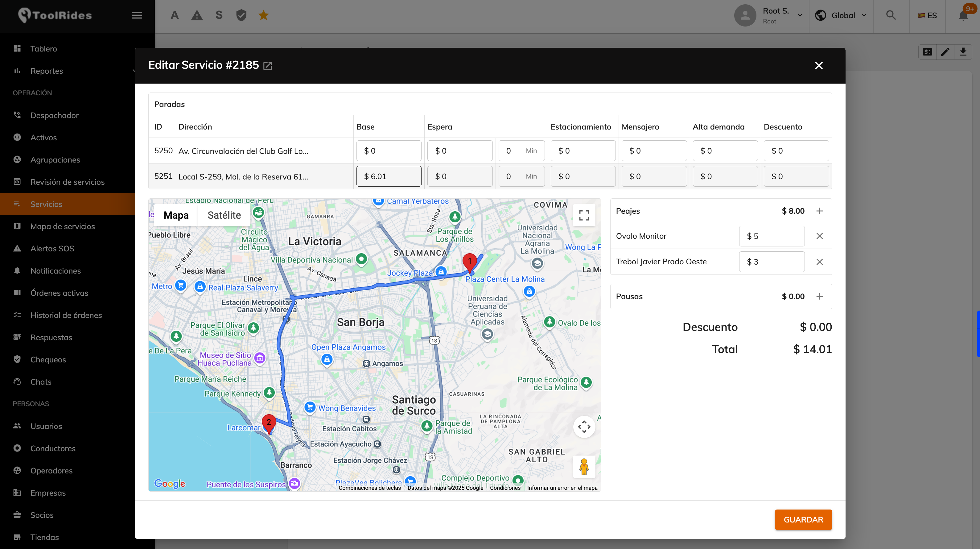980x549 pixels.
Task: Open Revisión de servicios in sidebar
Action: (x=68, y=182)
